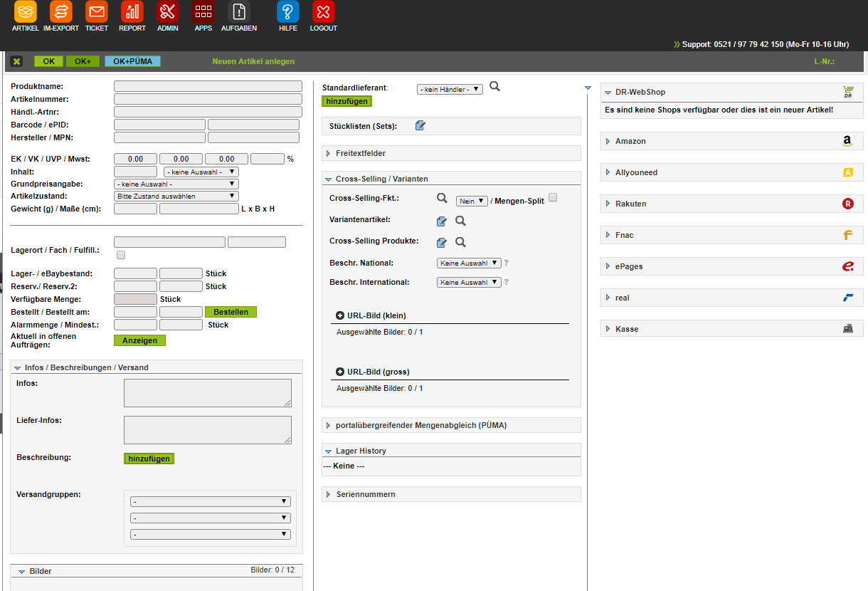Open the Artikelzustand dropdown
This screenshot has height=591, width=868.
[176, 196]
